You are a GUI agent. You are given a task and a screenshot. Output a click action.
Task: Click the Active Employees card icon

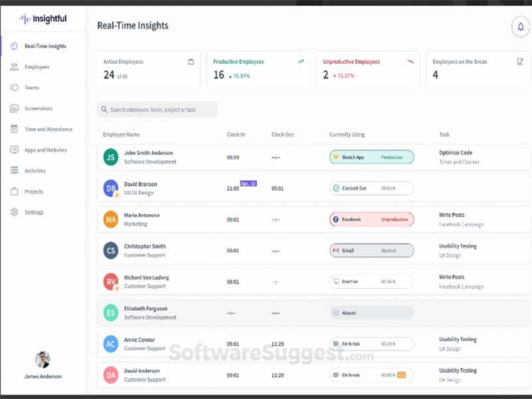(x=191, y=62)
